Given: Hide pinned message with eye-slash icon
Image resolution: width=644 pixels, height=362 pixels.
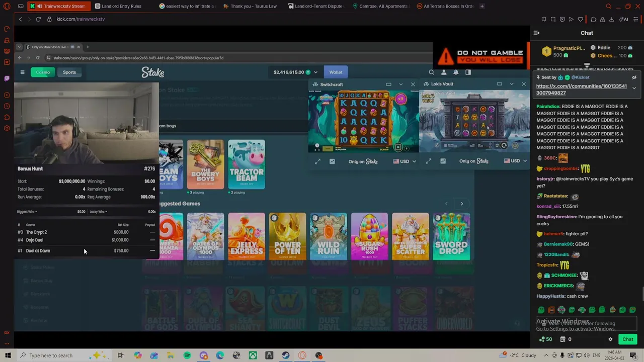Looking at the screenshot, I should (x=634, y=78).
